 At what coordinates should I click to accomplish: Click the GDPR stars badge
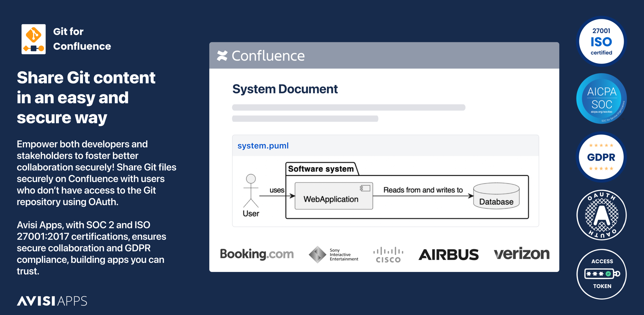(601, 157)
